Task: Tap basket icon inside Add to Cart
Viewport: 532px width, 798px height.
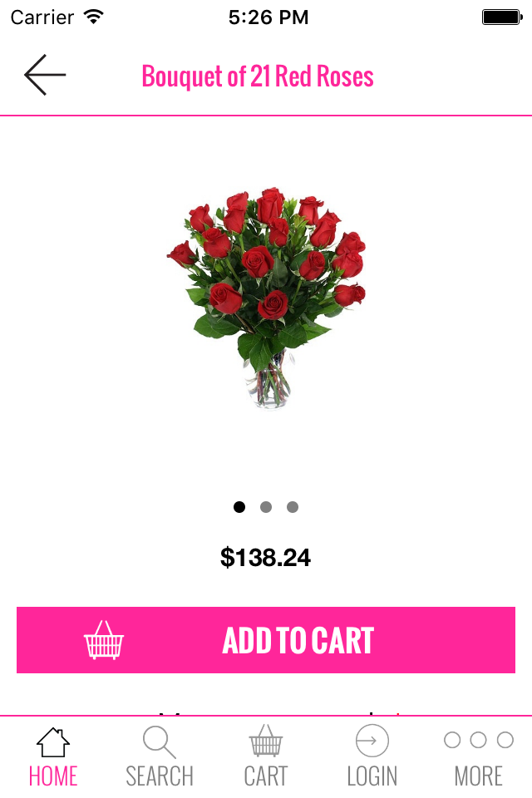Action: tap(104, 640)
